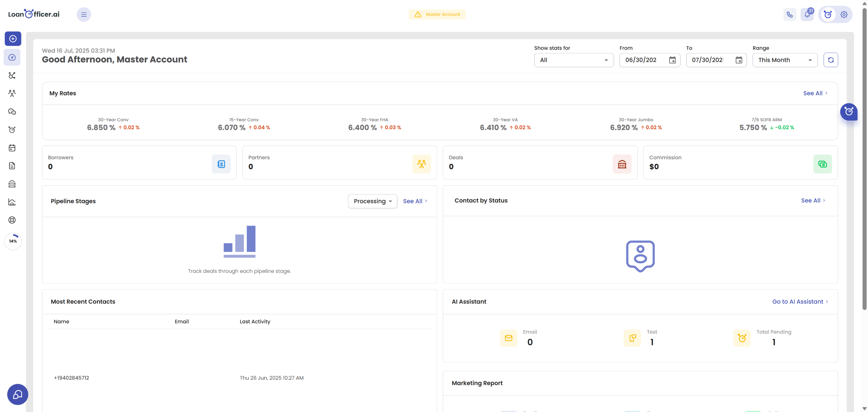868x412 pixels.
Task: Click the 14% progress circle indicator
Action: coord(13,241)
